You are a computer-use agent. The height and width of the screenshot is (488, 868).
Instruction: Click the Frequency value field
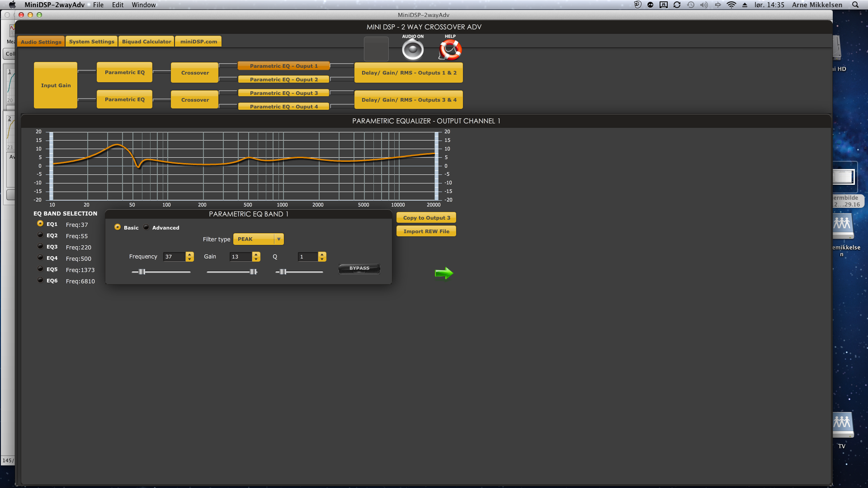175,257
